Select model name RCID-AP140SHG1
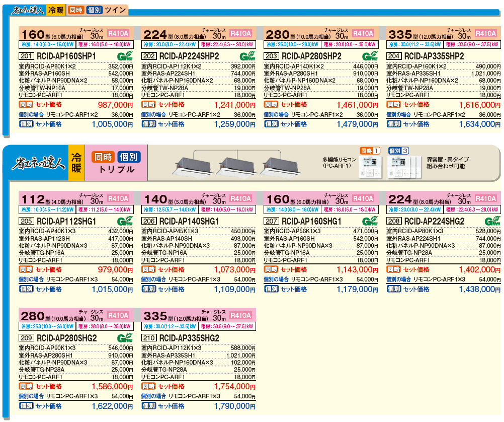 [x=189, y=221]
